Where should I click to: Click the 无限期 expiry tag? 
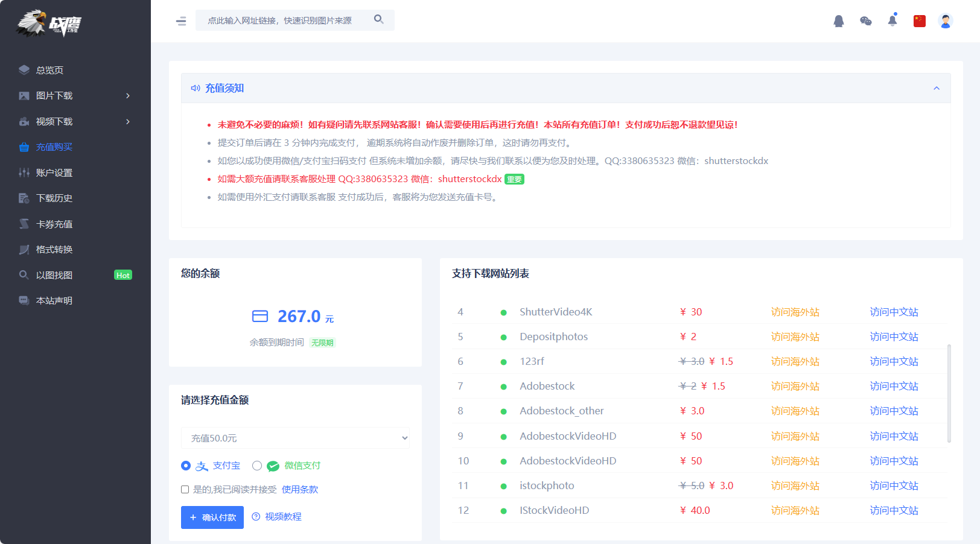(322, 343)
